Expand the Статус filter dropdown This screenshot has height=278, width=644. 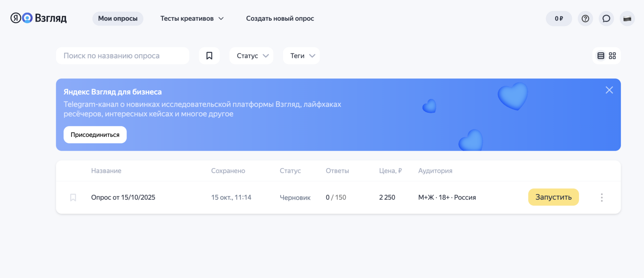point(251,56)
